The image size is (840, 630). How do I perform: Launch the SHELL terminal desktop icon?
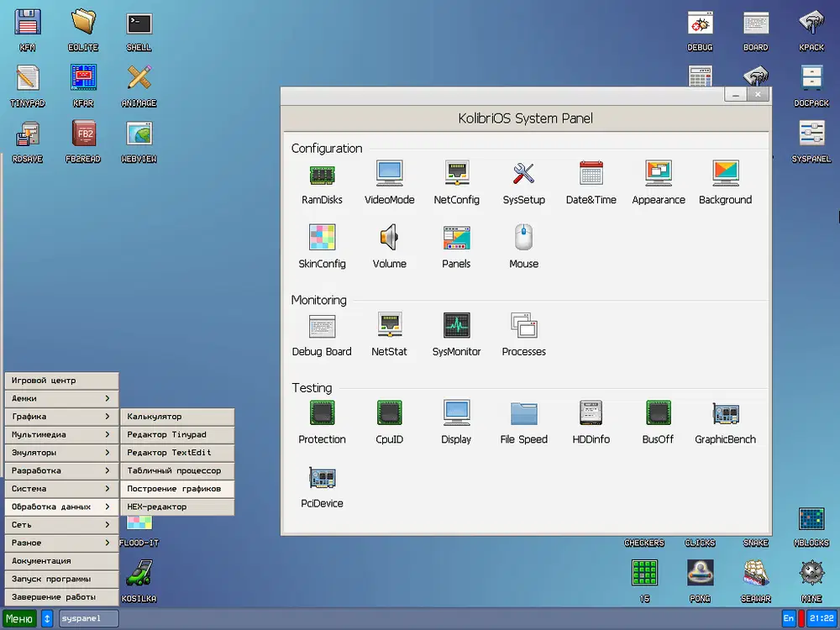[x=139, y=24]
